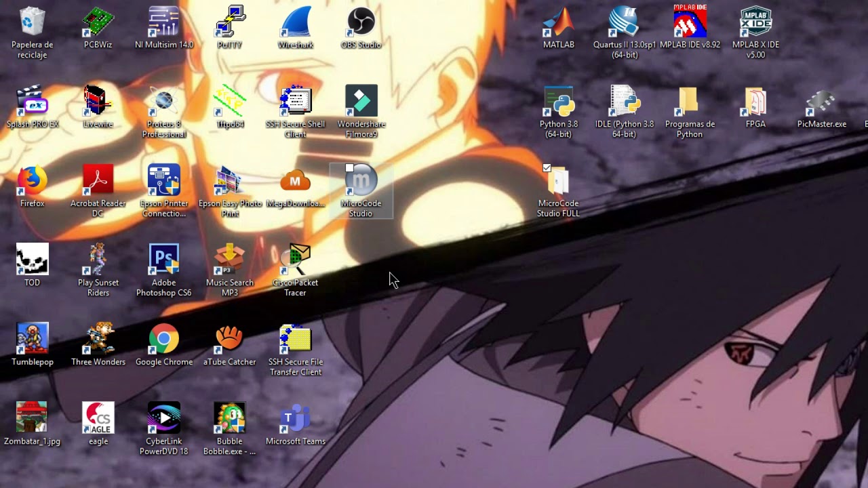Screen dimensions: 868x488
Task: Click the Adobe Photoshop CS6 icon
Action: click(163, 260)
